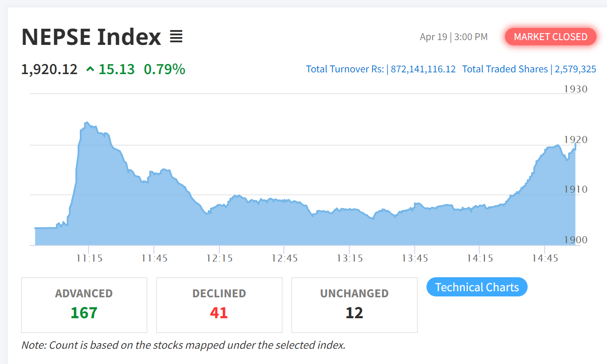
Task: Click the 0.79% percentage change
Action: click(164, 69)
